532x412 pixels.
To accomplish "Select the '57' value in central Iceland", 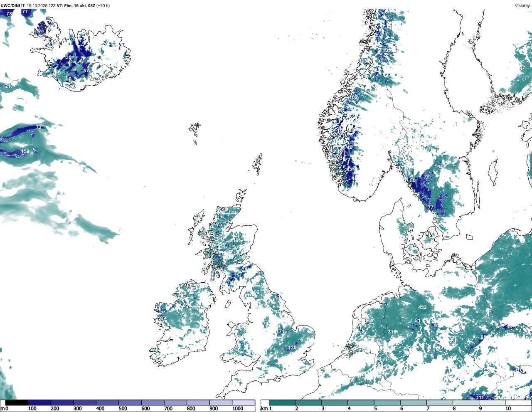I will coord(86,71).
